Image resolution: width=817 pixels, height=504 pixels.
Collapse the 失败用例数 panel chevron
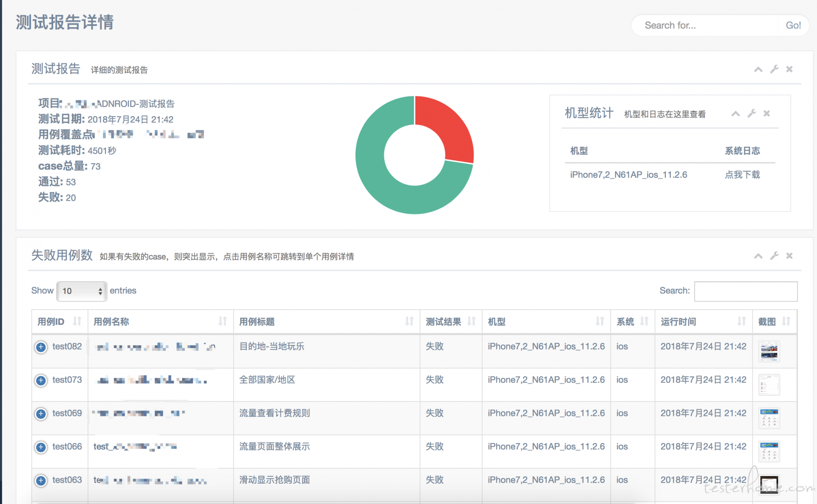point(758,256)
